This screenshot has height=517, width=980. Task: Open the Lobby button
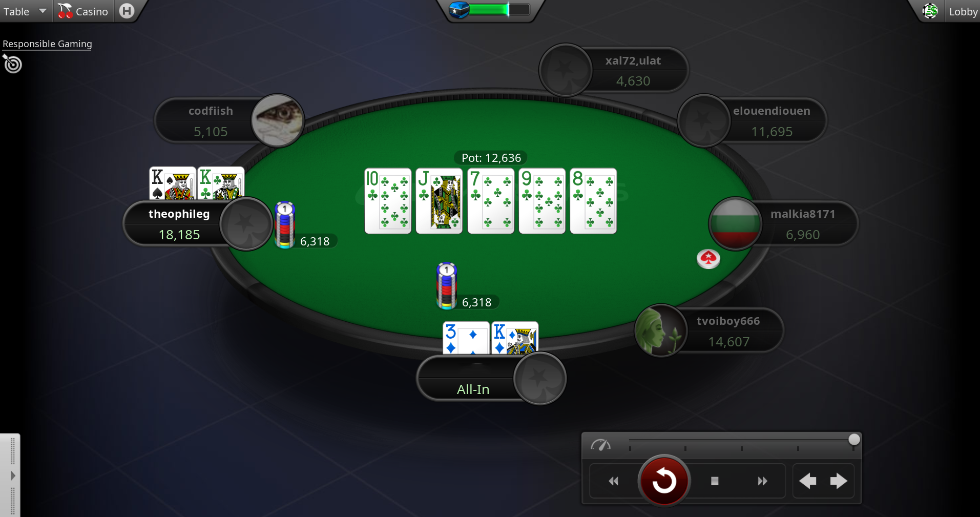(x=963, y=11)
